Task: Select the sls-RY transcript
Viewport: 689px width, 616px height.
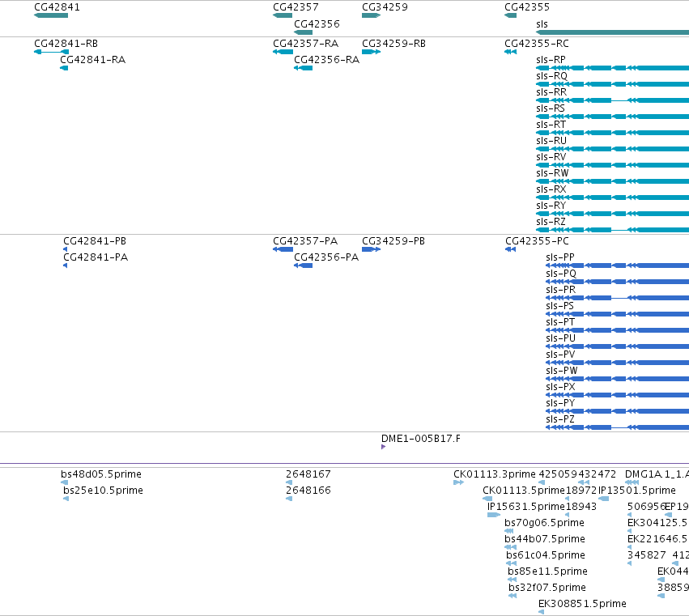Action: pyautogui.click(x=613, y=214)
